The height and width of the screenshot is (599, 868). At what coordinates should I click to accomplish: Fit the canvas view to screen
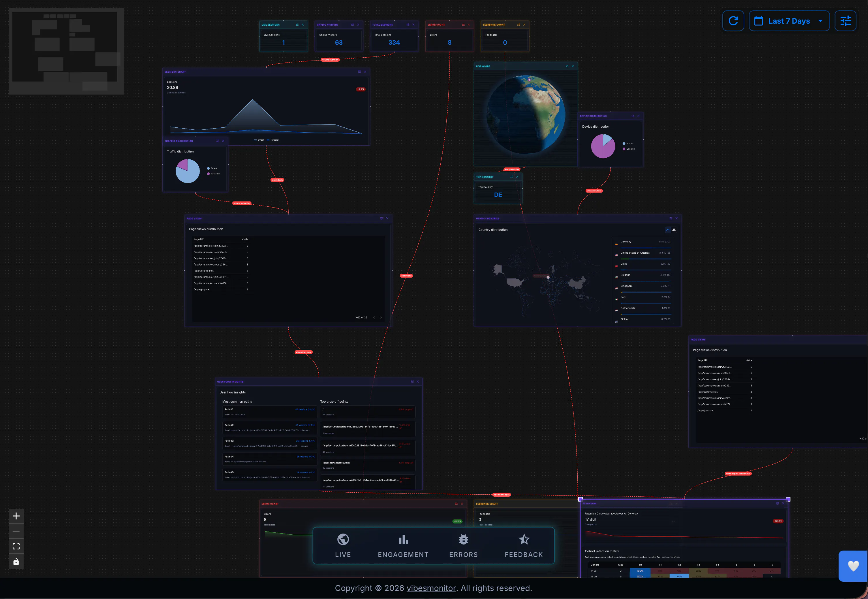pyautogui.click(x=16, y=547)
